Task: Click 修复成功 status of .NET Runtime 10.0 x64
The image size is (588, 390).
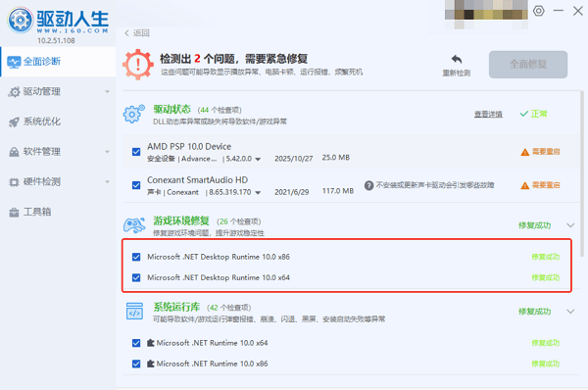Action: pos(546,343)
